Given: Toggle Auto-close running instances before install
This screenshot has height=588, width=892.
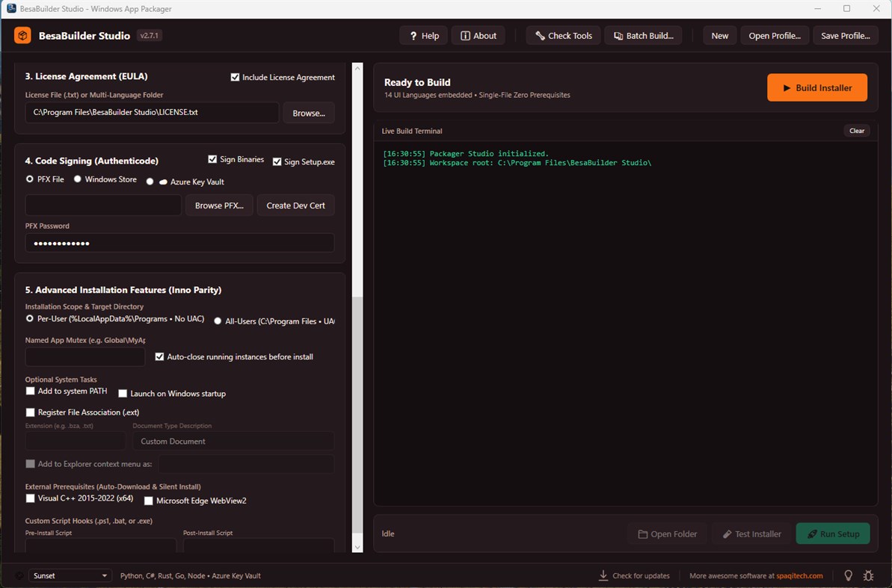Looking at the screenshot, I should (159, 357).
